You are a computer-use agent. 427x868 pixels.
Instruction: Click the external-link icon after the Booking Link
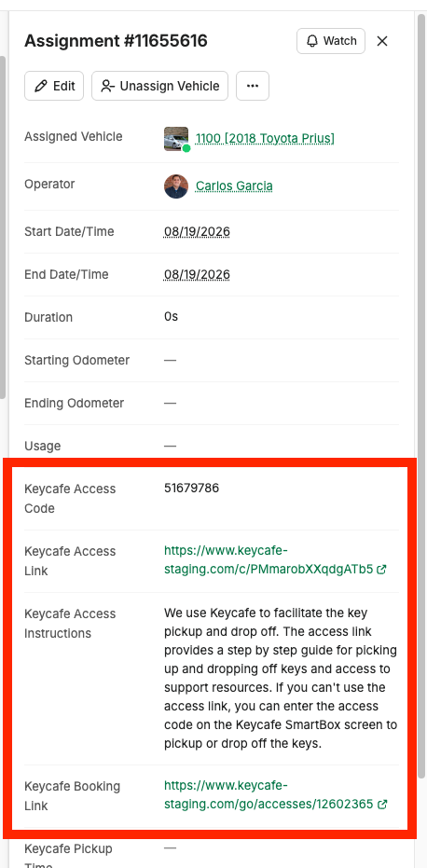[381, 805]
